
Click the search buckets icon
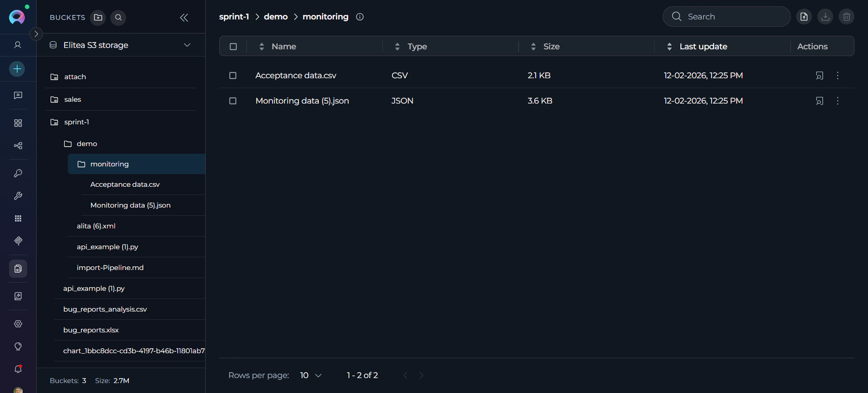[x=118, y=18]
